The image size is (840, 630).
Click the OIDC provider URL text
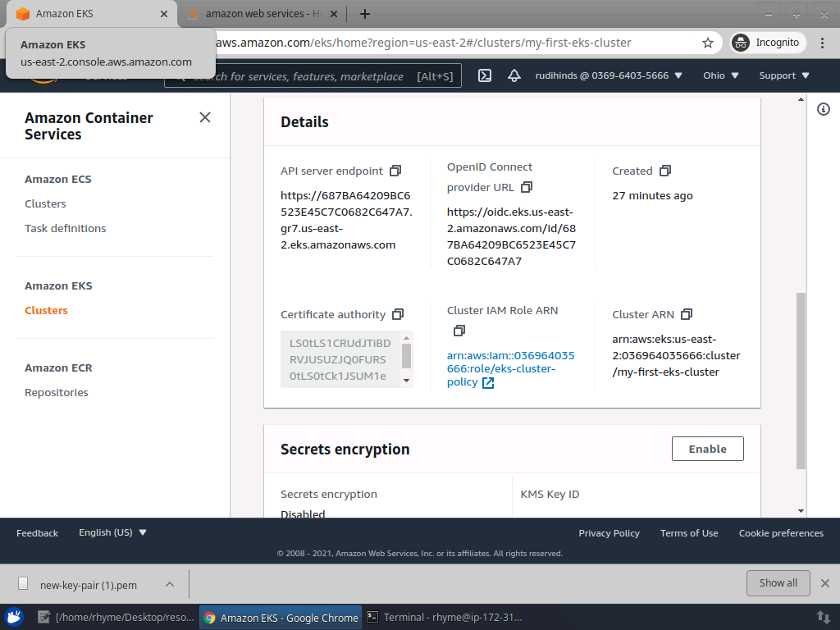(x=511, y=236)
